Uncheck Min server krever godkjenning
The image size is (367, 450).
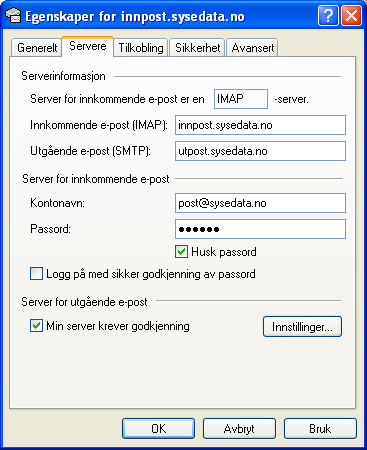coord(36,326)
